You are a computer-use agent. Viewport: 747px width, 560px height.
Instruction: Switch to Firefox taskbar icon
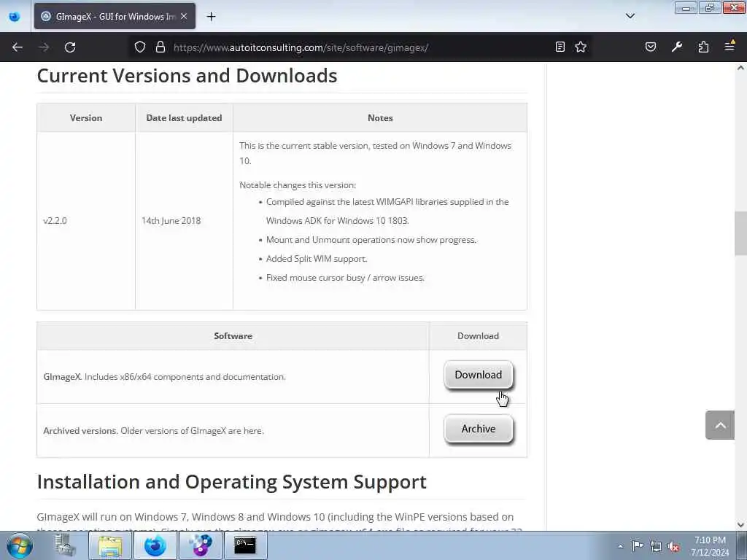click(155, 545)
